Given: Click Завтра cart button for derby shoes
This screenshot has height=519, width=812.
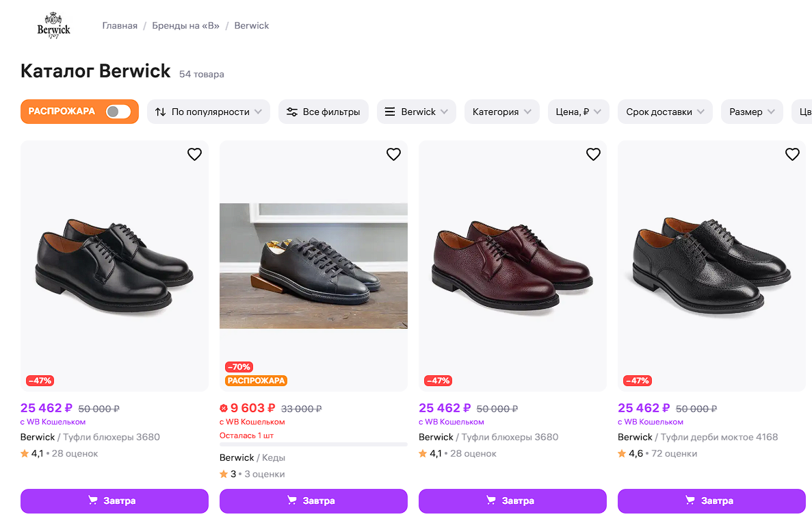Looking at the screenshot, I should pyautogui.click(x=711, y=501).
